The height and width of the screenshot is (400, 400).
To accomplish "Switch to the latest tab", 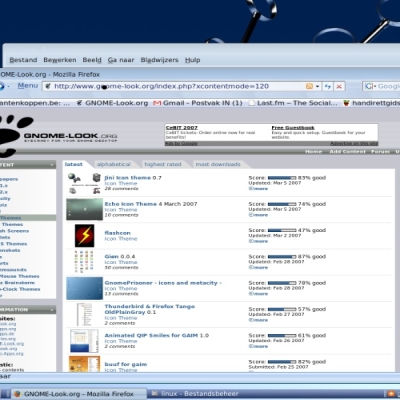I will (74, 164).
